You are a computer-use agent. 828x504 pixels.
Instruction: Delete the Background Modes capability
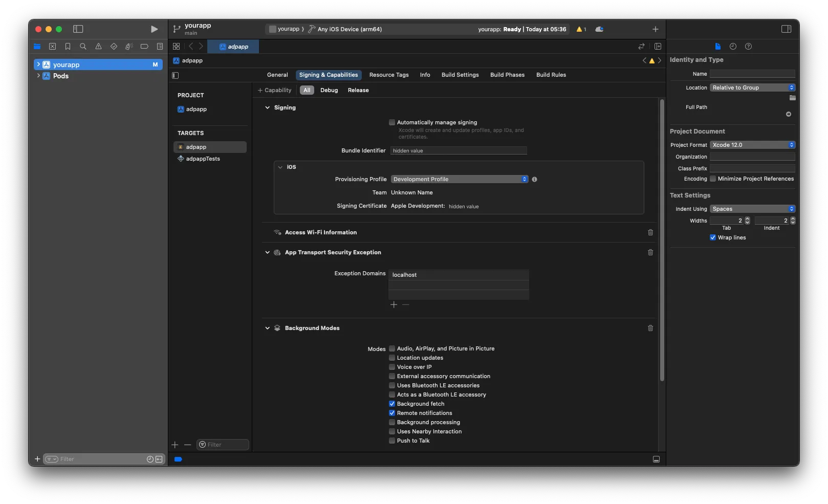click(x=650, y=328)
